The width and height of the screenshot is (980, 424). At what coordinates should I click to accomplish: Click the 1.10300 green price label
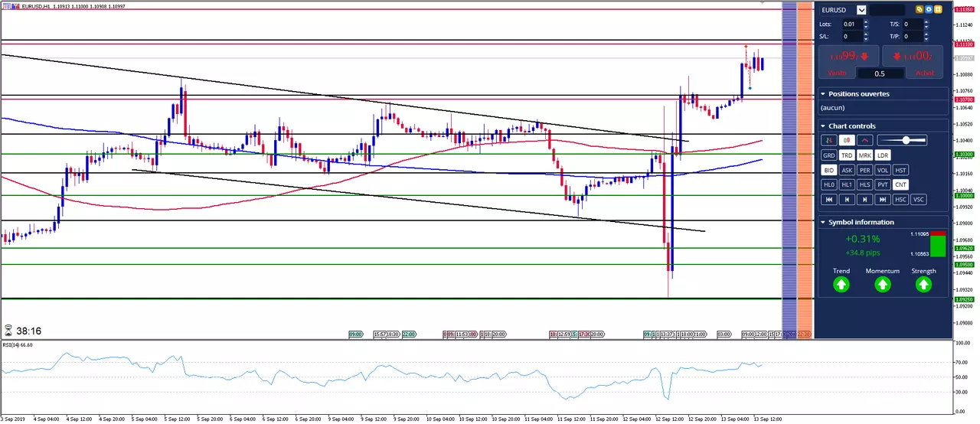pos(964,155)
